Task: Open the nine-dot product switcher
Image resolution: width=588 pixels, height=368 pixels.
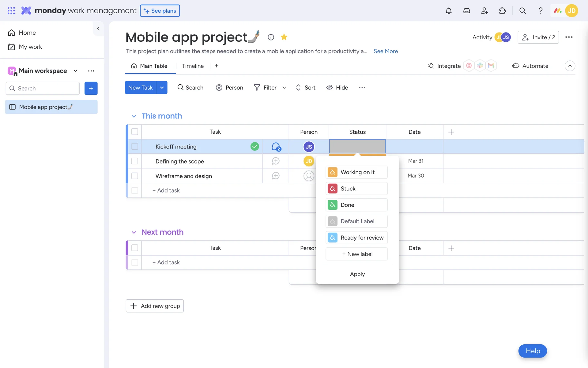Action: click(11, 11)
